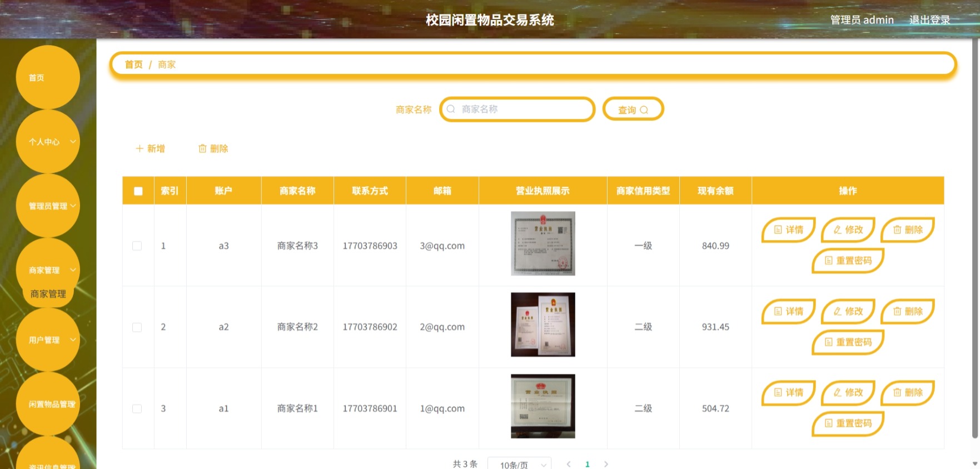Image resolution: width=980 pixels, height=469 pixels.
Task: Click phone number 17703786903
Action: (x=370, y=246)
